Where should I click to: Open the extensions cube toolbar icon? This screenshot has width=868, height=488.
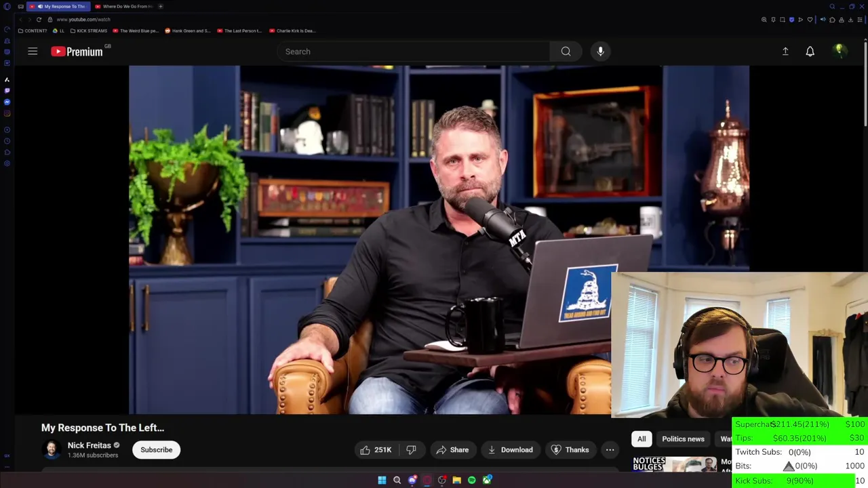click(x=832, y=20)
